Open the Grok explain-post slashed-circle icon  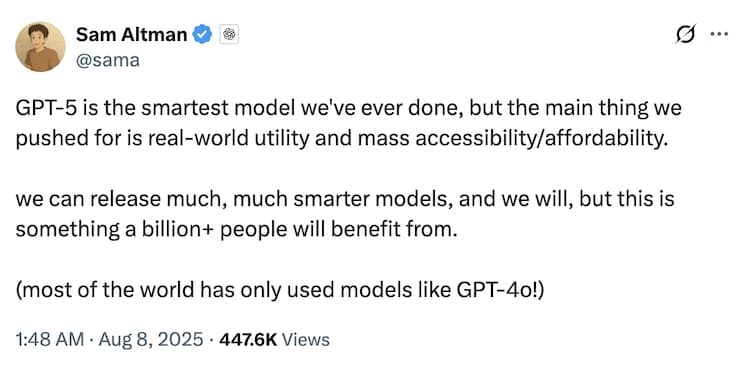[x=686, y=33]
